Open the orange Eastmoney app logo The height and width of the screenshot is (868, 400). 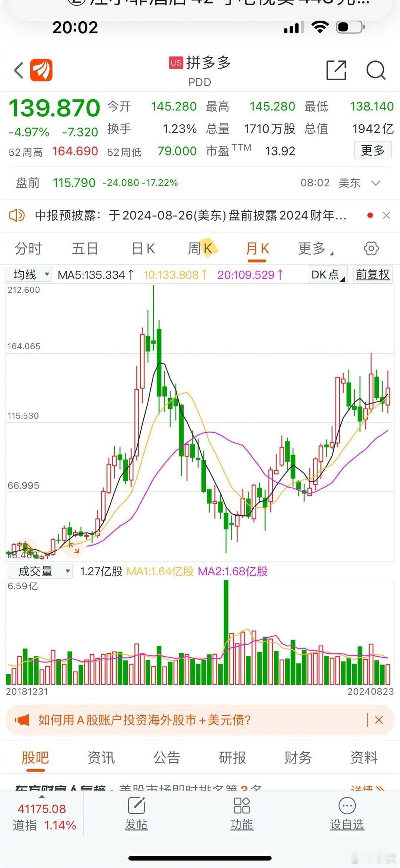click(x=41, y=70)
